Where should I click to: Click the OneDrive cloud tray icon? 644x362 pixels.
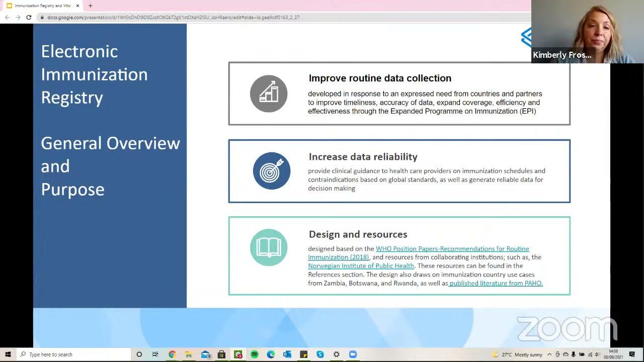click(566, 354)
